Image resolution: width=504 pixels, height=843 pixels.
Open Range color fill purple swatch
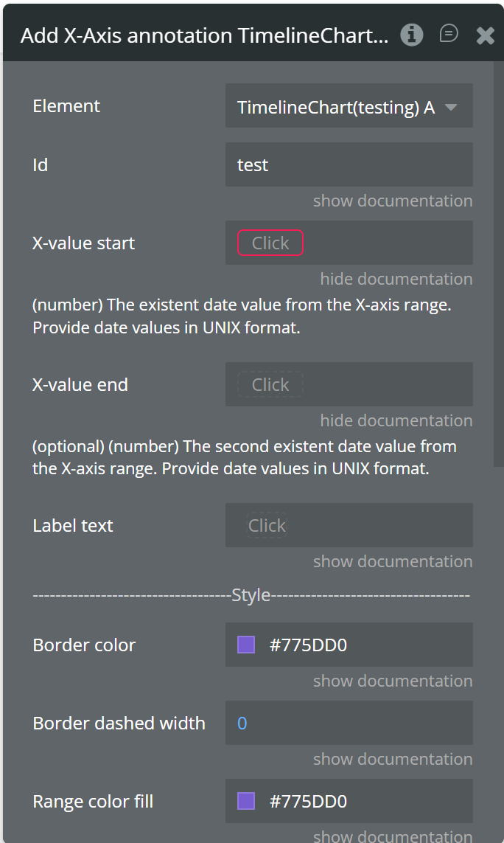point(246,802)
